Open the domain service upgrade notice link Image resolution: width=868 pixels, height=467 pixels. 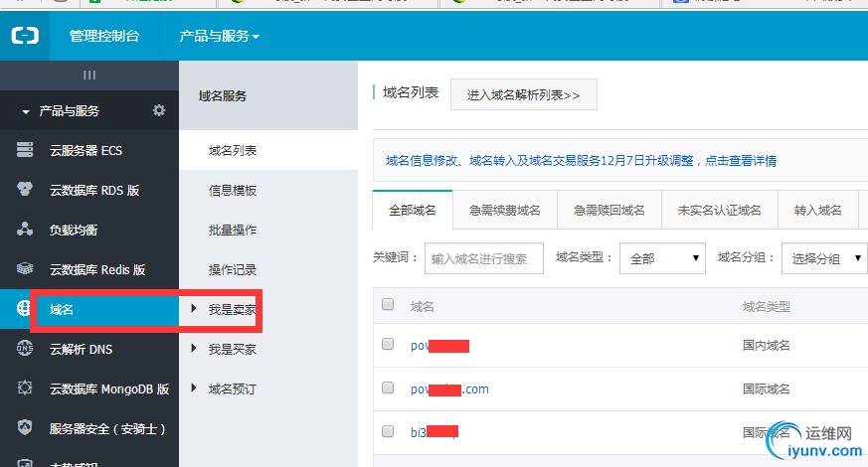click(581, 160)
